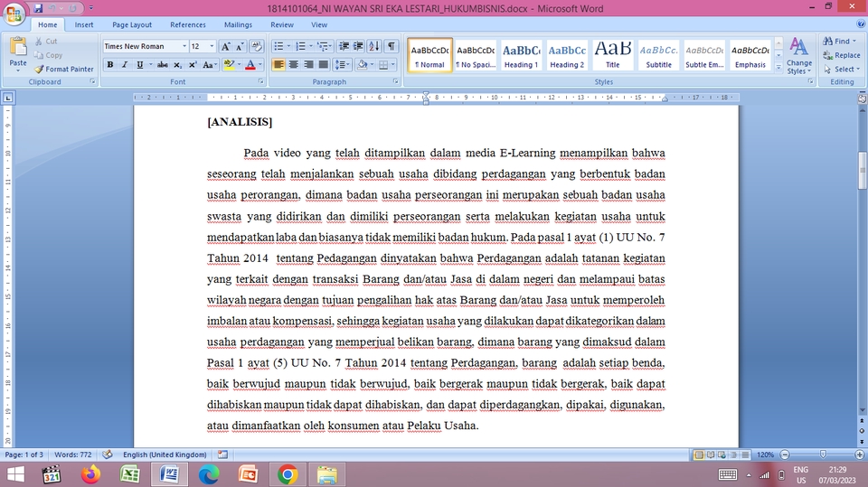Open the Mailings tab
The height and width of the screenshot is (487, 868).
(238, 25)
